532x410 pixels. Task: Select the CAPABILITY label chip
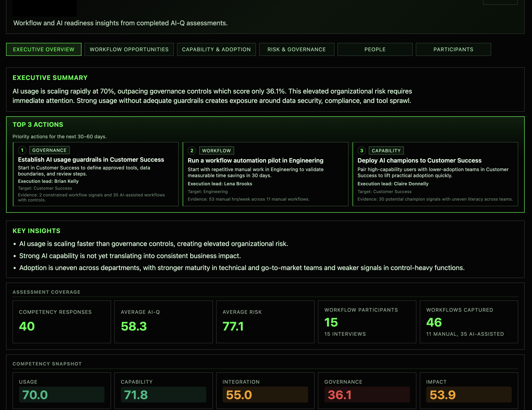click(x=386, y=151)
